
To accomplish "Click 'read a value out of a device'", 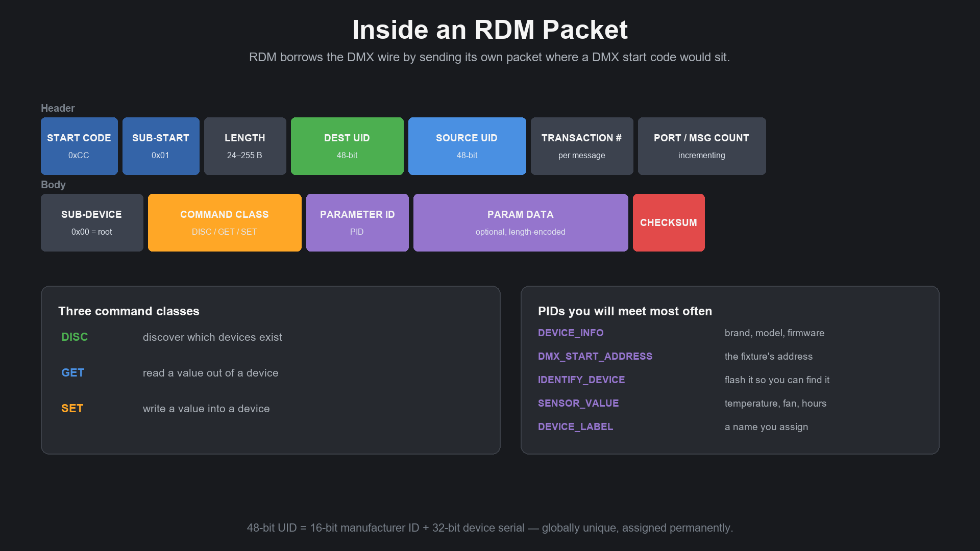I will pyautogui.click(x=211, y=373).
